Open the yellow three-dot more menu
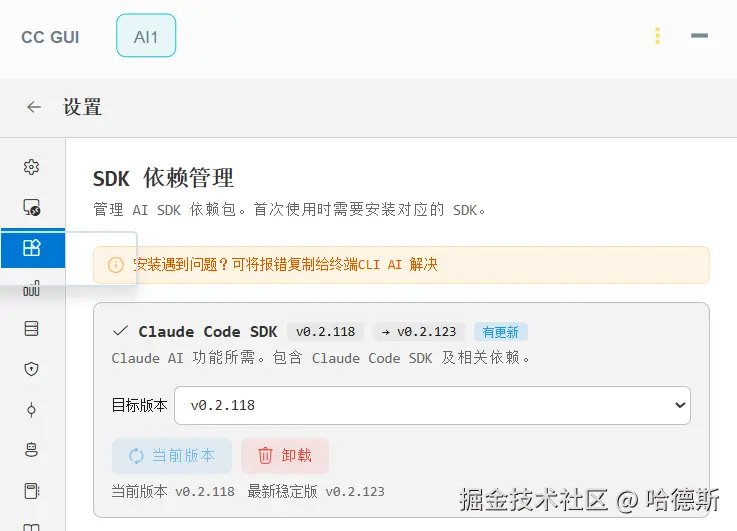 pyautogui.click(x=658, y=36)
